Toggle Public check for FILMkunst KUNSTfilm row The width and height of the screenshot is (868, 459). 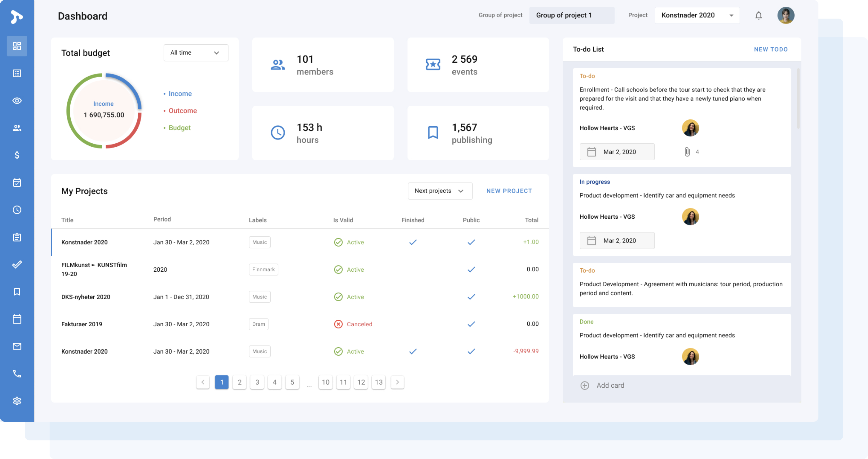point(471,269)
